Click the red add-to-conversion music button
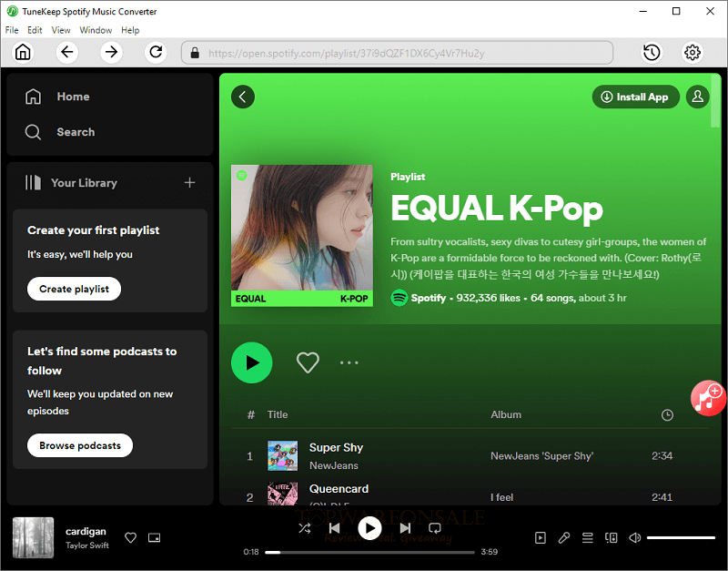The width and height of the screenshot is (728, 571). coord(708,398)
